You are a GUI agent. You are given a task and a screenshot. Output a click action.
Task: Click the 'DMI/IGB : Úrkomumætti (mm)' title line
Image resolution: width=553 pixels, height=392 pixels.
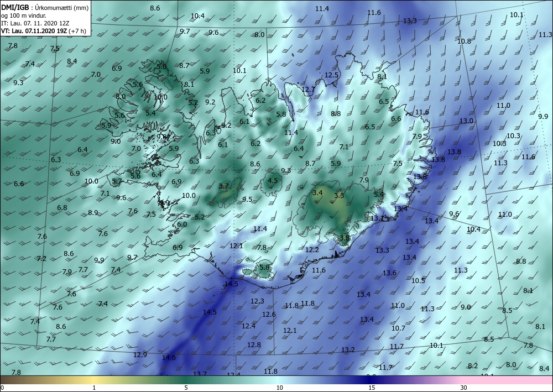coord(45,8)
